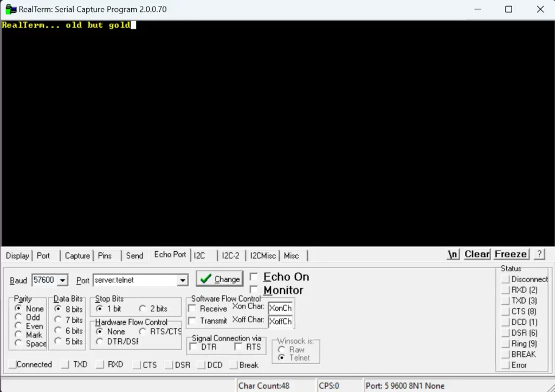
Task: Click the Port combo box text field
Action: pyautogui.click(x=135, y=280)
